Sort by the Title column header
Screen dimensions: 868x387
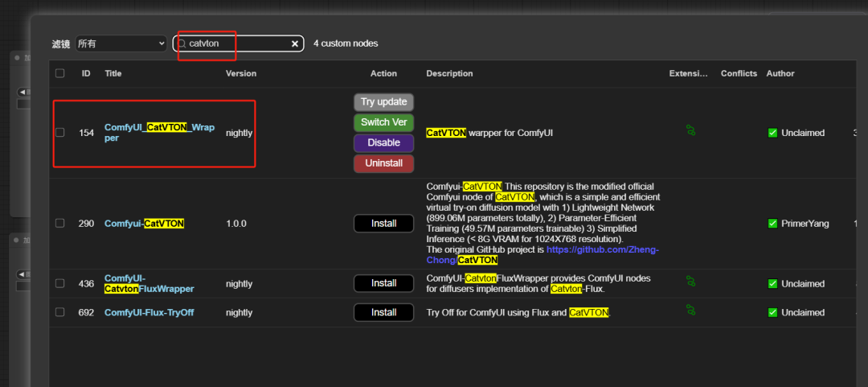coord(113,73)
